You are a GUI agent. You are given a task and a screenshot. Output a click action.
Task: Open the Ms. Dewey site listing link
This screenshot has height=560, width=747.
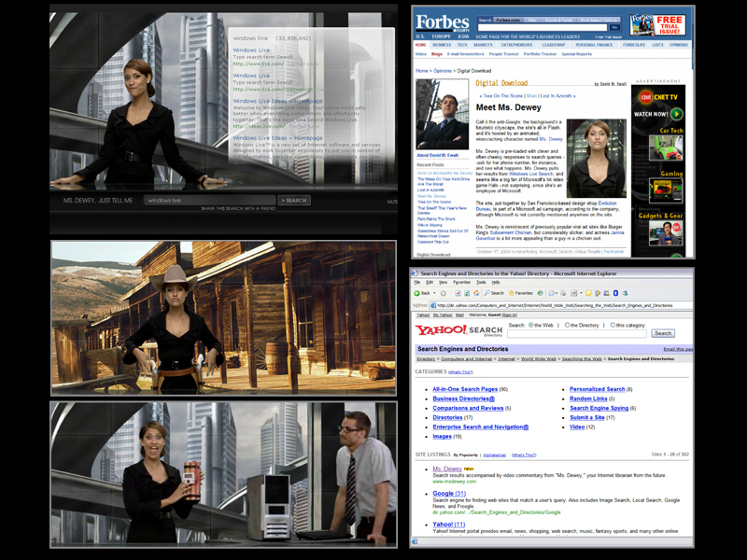tap(447, 469)
